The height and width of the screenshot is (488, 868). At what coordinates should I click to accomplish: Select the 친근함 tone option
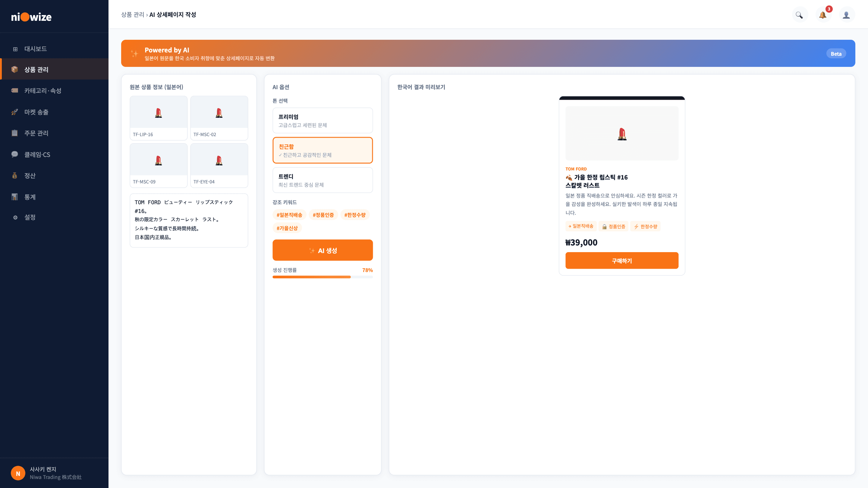coord(322,150)
